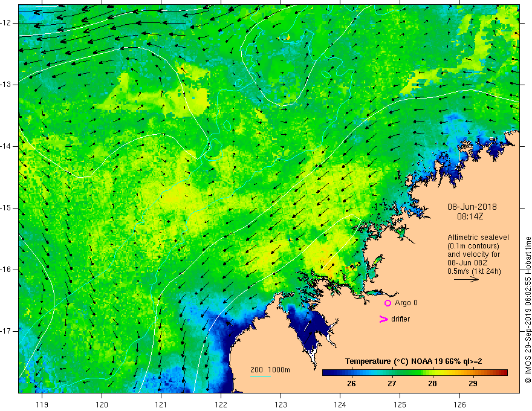
Task: Click the 27 value on temperature scale
Action: [392, 383]
